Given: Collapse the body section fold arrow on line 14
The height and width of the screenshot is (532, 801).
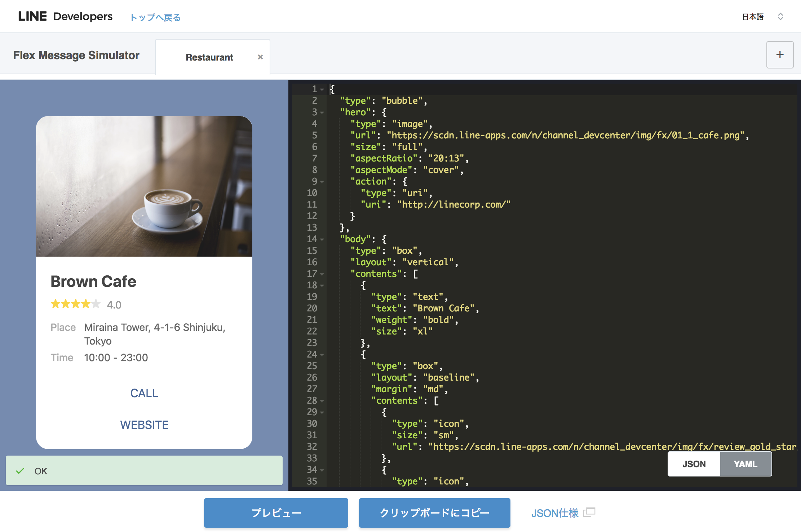Looking at the screenshot, I should click(x=322, y=239).
